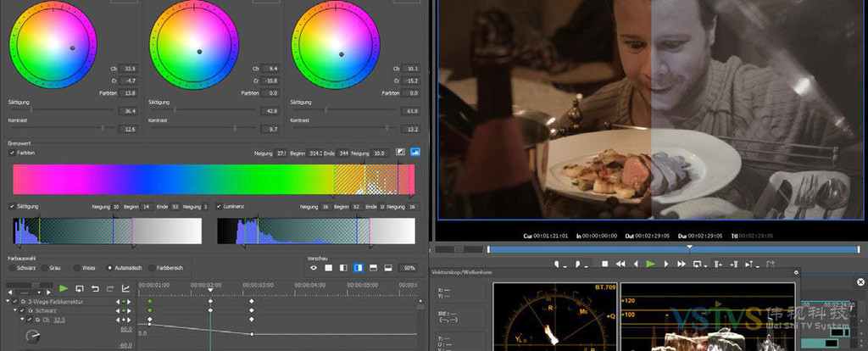Click the rewind button in the player transport
Image resolution: width=868 pixels, height=351 pixels.
point(620,265)
